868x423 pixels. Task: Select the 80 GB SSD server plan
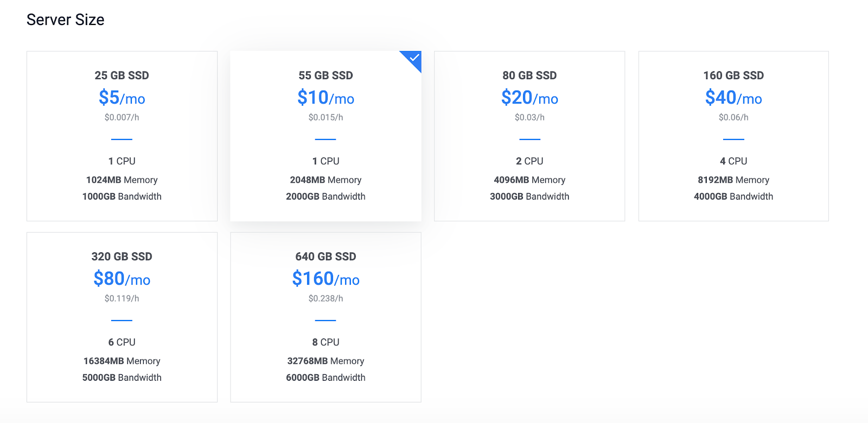(529, 136)
